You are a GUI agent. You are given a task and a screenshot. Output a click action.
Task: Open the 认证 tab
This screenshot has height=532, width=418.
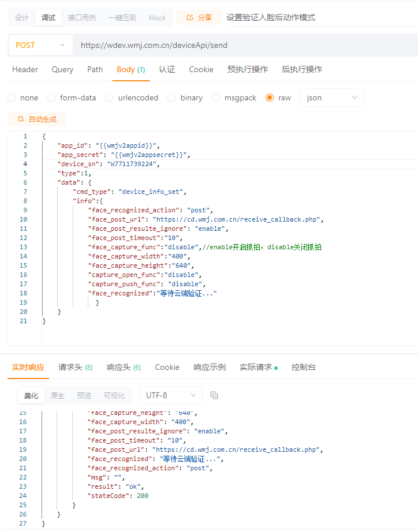[167, 69]
